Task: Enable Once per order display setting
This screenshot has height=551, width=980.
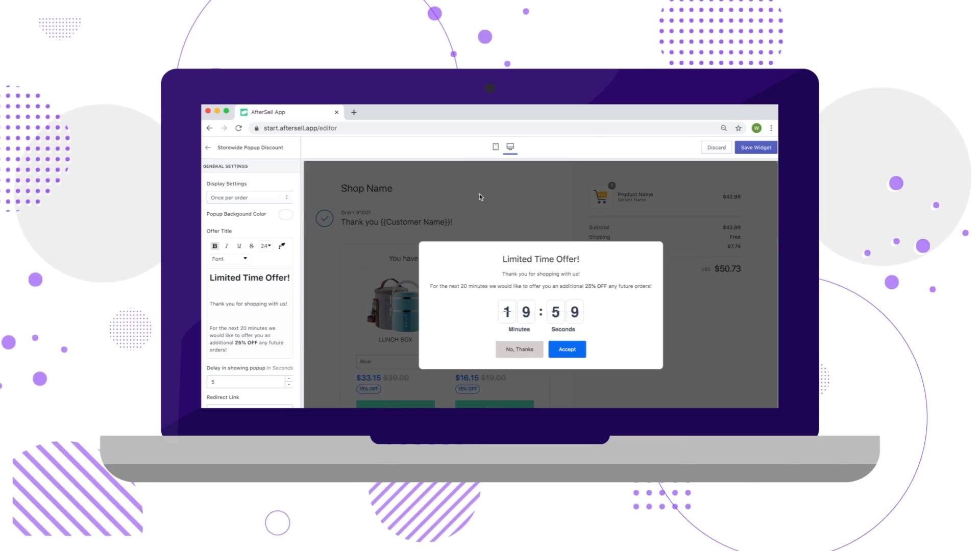Action: coord(249,197)
